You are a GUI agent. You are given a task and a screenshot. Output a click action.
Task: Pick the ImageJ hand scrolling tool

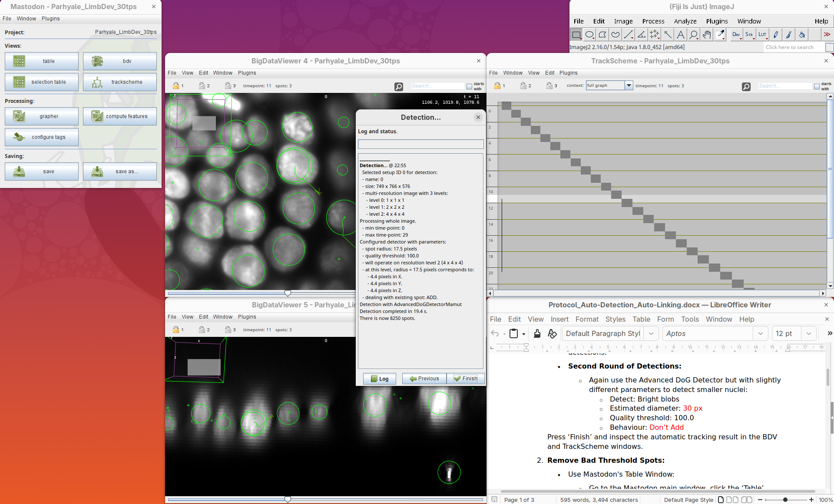coord(707,35)
